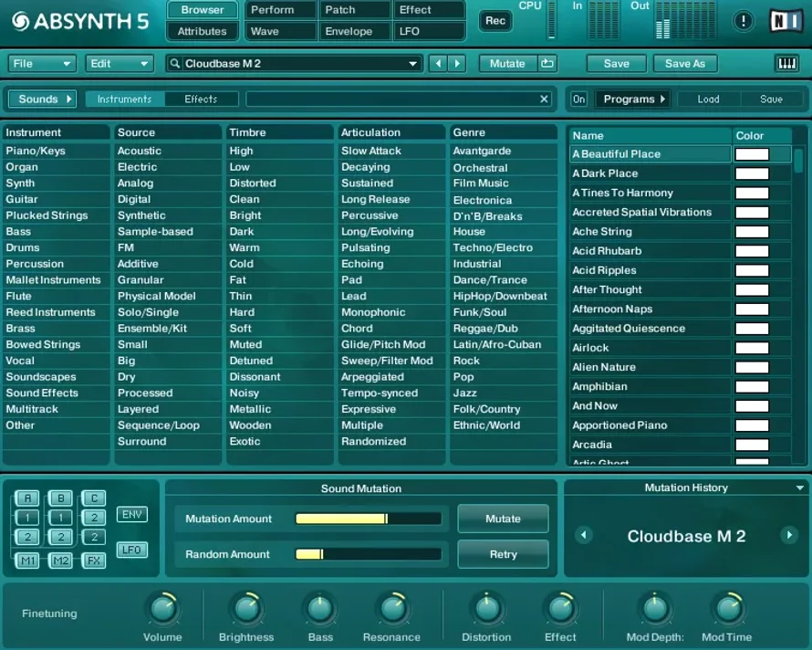Open the Attributes view
This screenshot has height=650, width=812.
[x=202, y=30]
